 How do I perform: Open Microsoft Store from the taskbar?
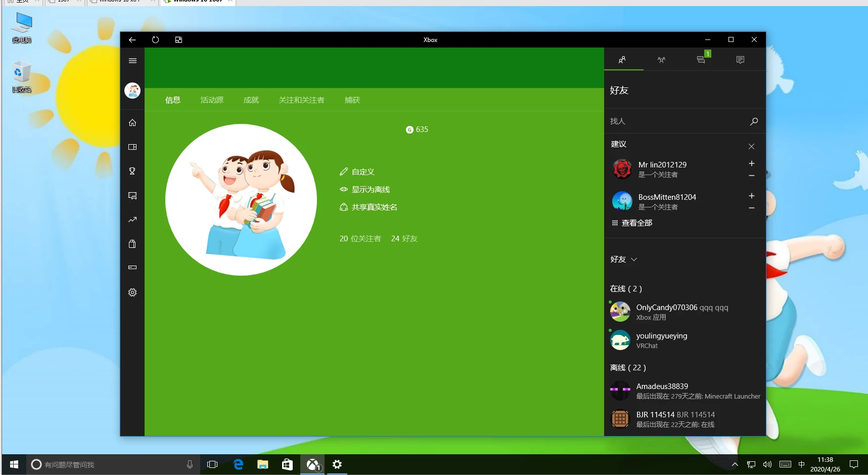tap(287, 464)
